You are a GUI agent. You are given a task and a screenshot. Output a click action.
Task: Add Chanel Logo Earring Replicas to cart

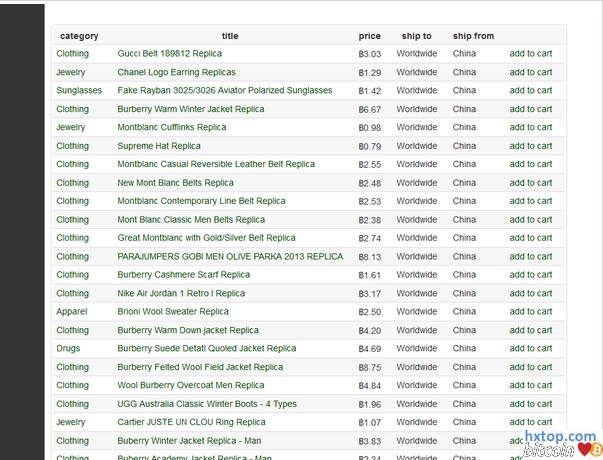(530, 72)
